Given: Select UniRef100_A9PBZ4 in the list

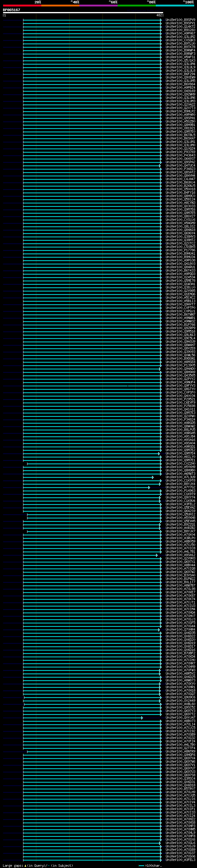Looking at the screenshot, I should (180, 88).
